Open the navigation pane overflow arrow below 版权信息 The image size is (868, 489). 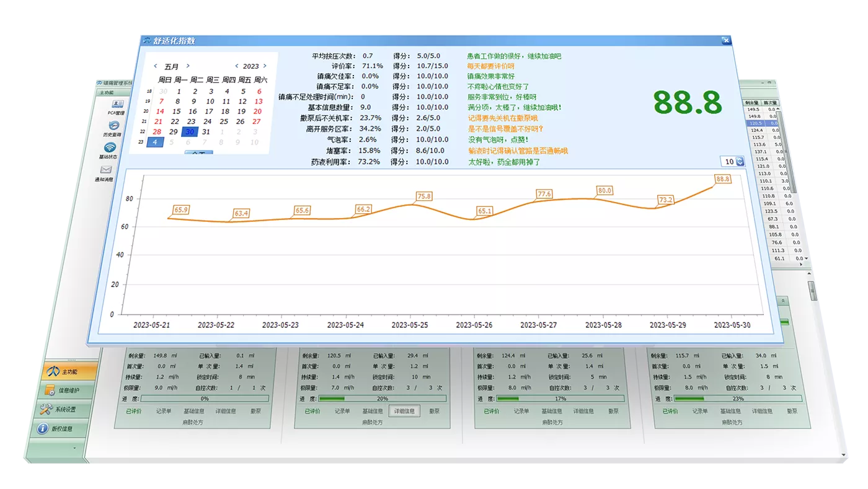click(74, 447)
